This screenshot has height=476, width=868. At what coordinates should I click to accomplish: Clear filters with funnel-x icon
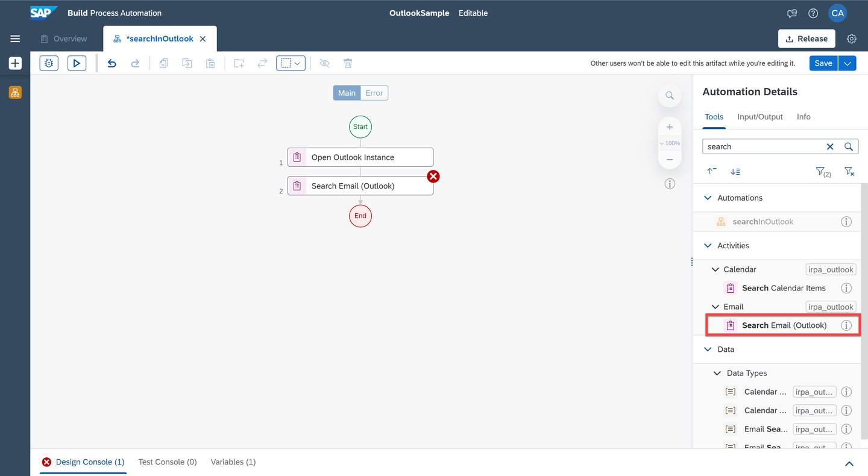coord(849,171)
